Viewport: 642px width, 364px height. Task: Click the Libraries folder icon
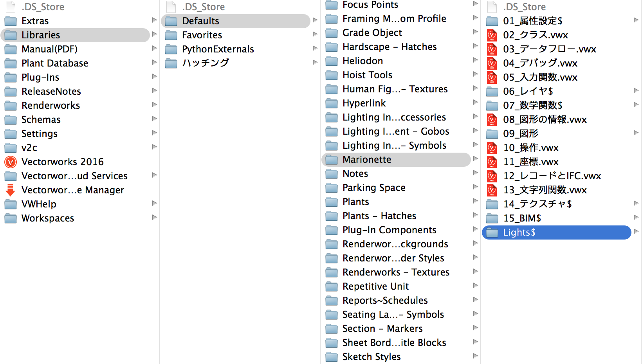coord(11,35)
